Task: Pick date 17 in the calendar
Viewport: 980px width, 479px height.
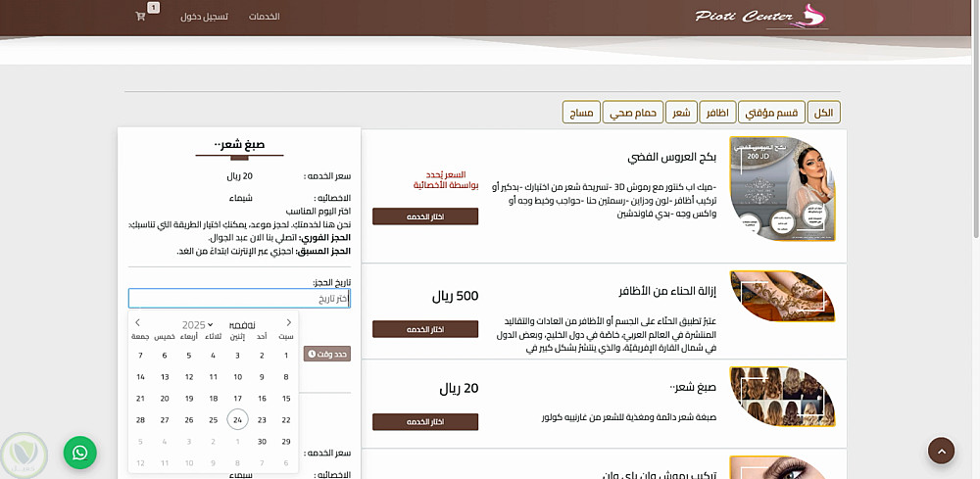Action: [237, 399]
